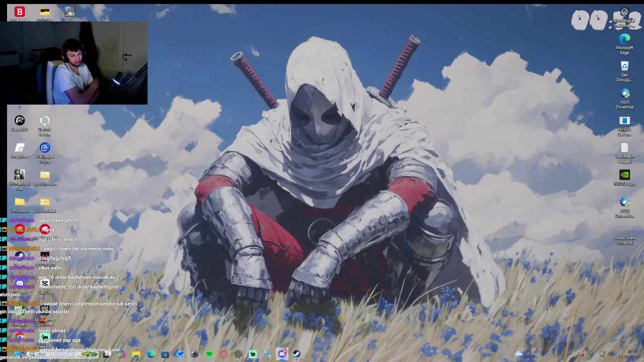644x362 pixels.
Task: Click chat message "bisey olmaz"
Action: [52, 330]
